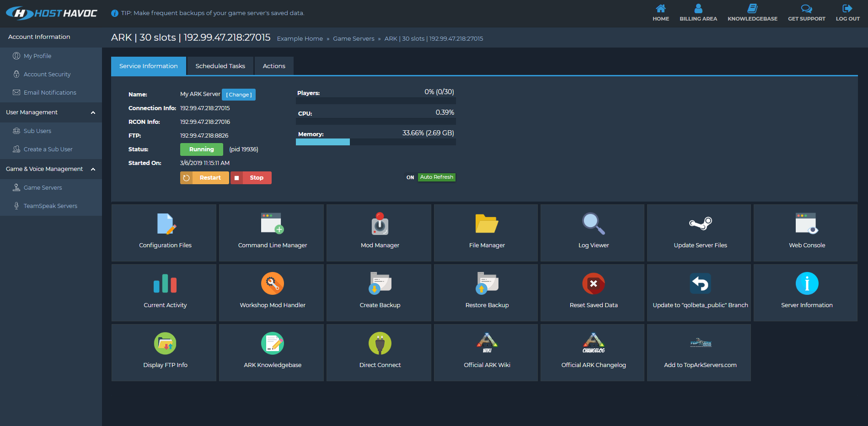Click the Players usage bar
The height and width of the screenshot is (426, 868).
tap(376, 101)
